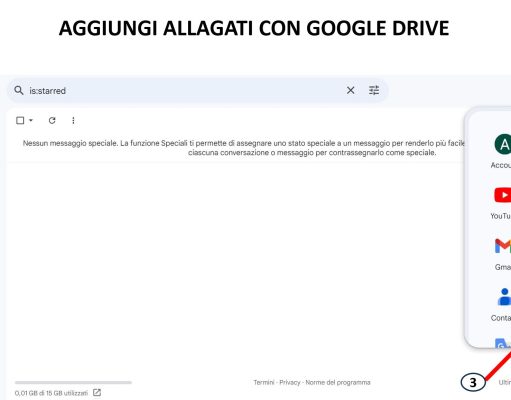Open Account avatar in apps panel
The image size is (511, 400).
pyautogui.click(x=503, y=144)
